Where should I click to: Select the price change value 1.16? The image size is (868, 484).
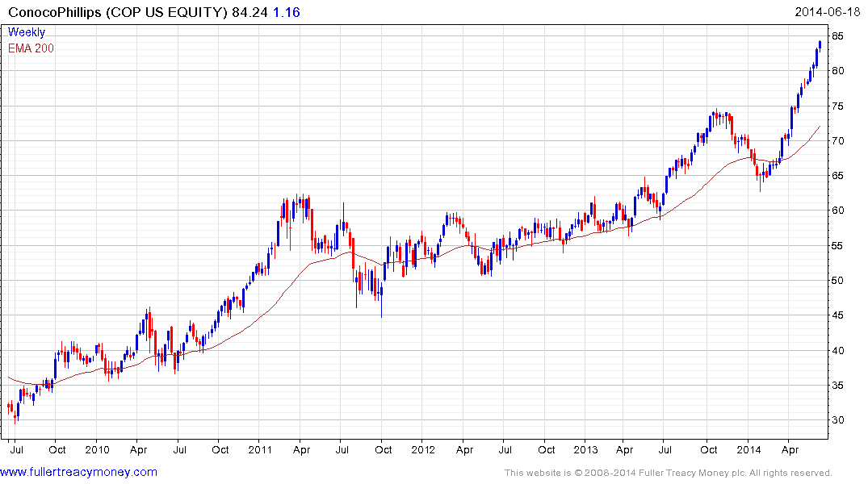coord(286,12)
